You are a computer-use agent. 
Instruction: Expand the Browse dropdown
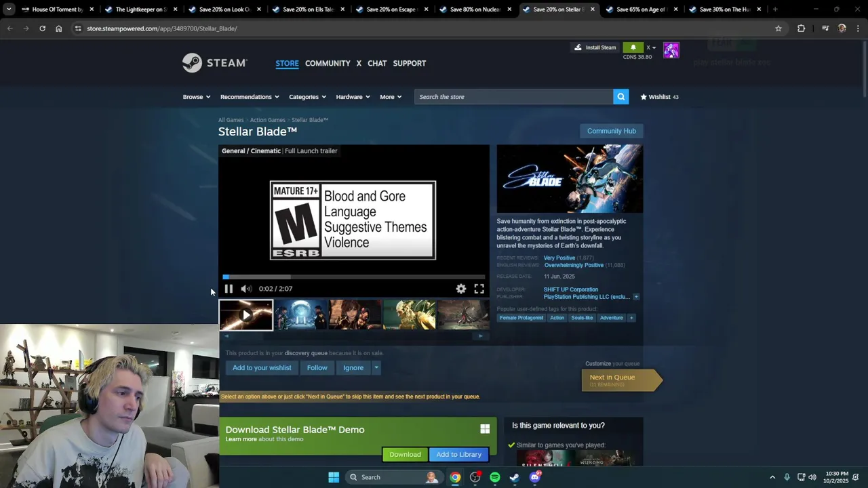pyautogui.click(x=197, y=97)
